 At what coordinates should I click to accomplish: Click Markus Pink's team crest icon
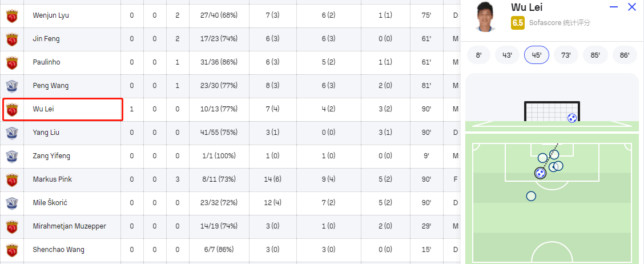[12, 179]
